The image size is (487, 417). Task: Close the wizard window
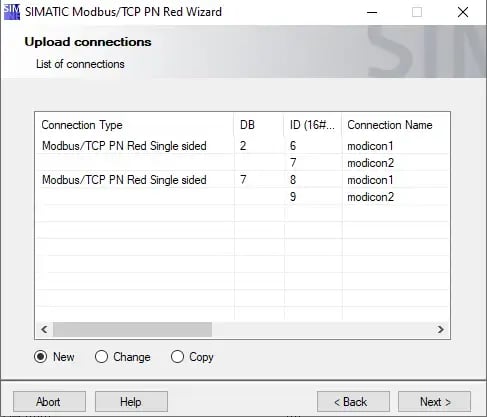(463, 12)
